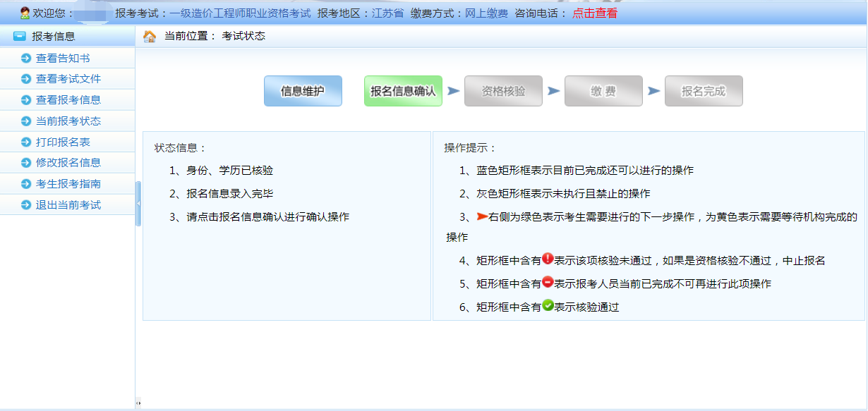Image resolution: width=868 pixels, height=411 pixels.
Task: Click the arrow icon next to 修改报名信息
Action: tap(26, 163)
